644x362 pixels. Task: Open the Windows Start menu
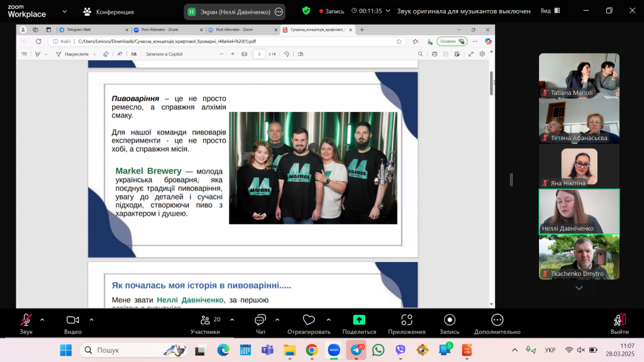65,350
